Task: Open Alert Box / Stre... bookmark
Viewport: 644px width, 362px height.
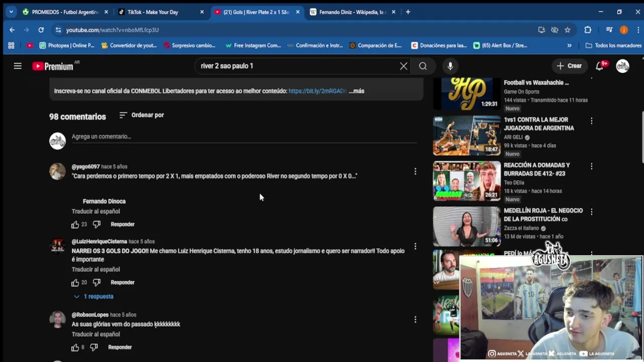Action: (x=500, y=45)
